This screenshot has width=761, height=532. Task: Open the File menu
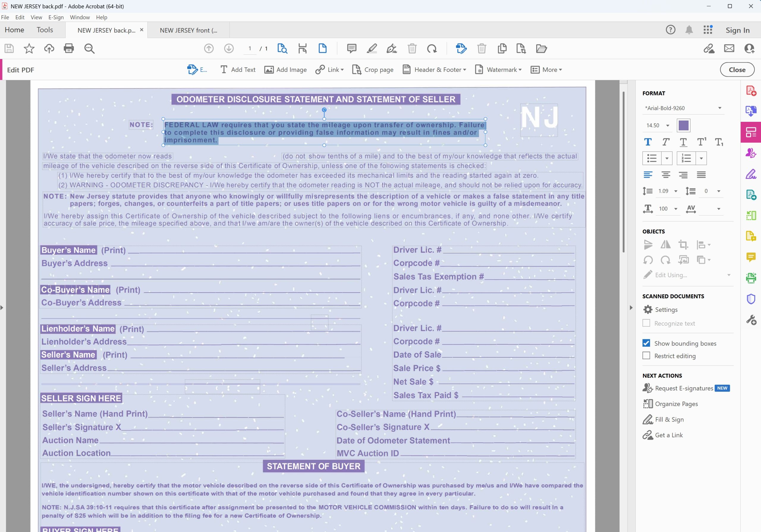click(x=5, y=17)
